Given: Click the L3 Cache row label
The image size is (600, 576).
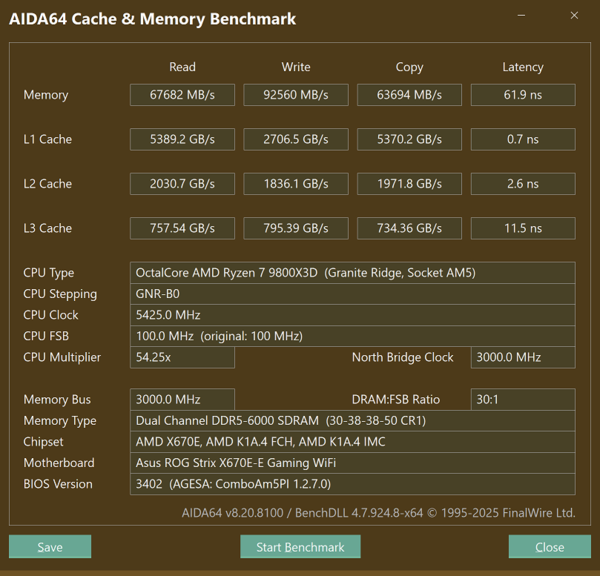Looking at the screenshot, I should (47, 228).
